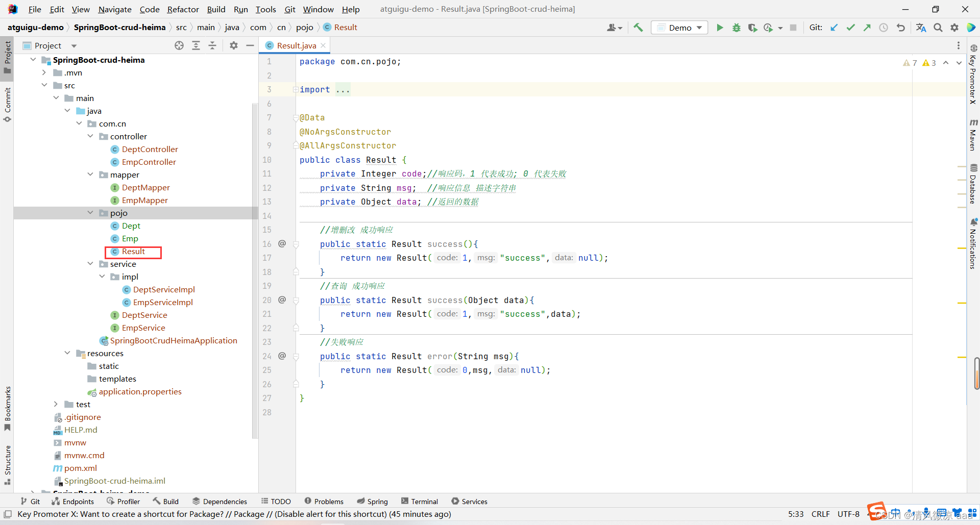
Task: Collapse the impl package
Action: (x=102, y=277)
